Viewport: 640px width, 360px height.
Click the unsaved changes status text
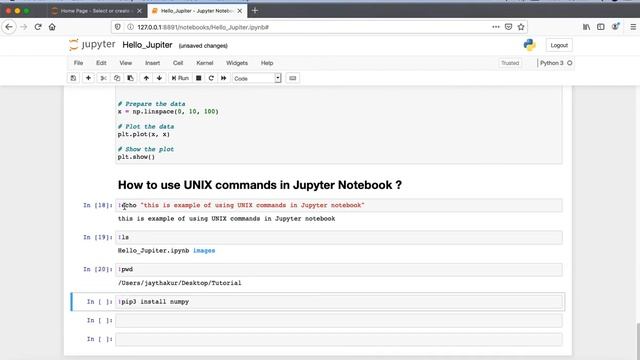tap(203, 46)
